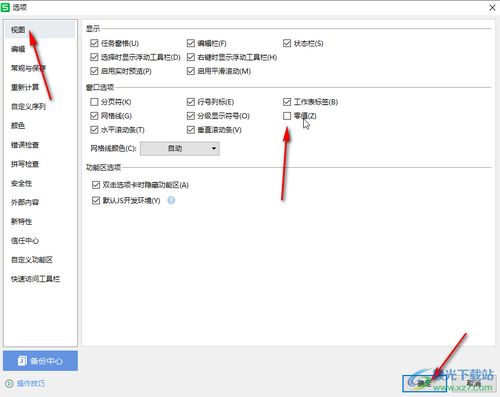Toggle the 工作表标签(B) checkbox
Image resolution: width=500 pixels, height=397 pixels.
click(x=287, y=102)
